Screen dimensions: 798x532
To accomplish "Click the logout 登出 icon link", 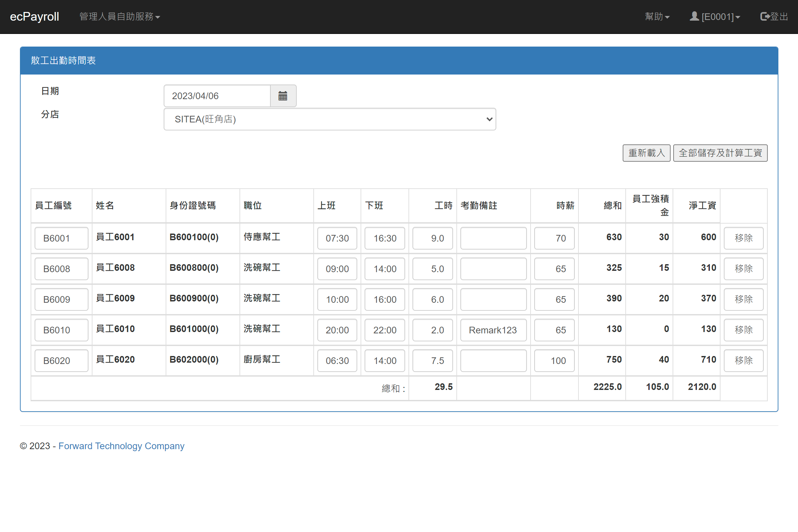I will 774,16.
